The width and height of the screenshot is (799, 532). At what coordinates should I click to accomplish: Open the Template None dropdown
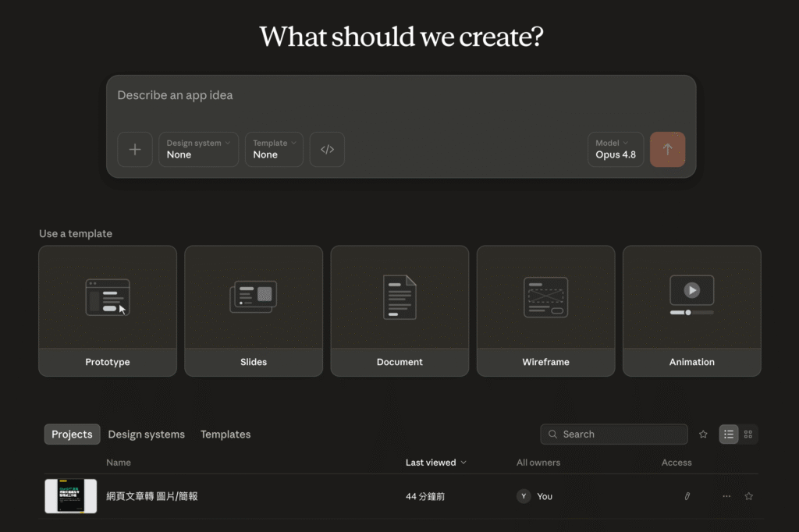[x=274, y=149]
